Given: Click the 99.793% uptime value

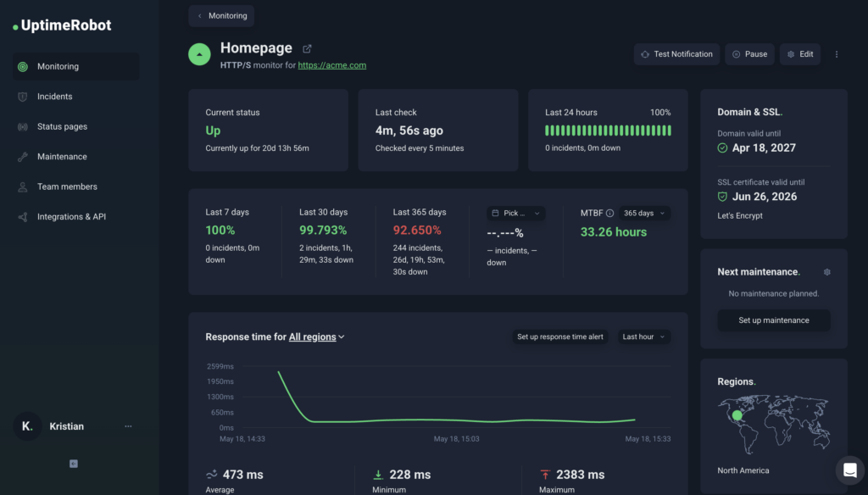Looking at the screenshot, I should 323,231.
